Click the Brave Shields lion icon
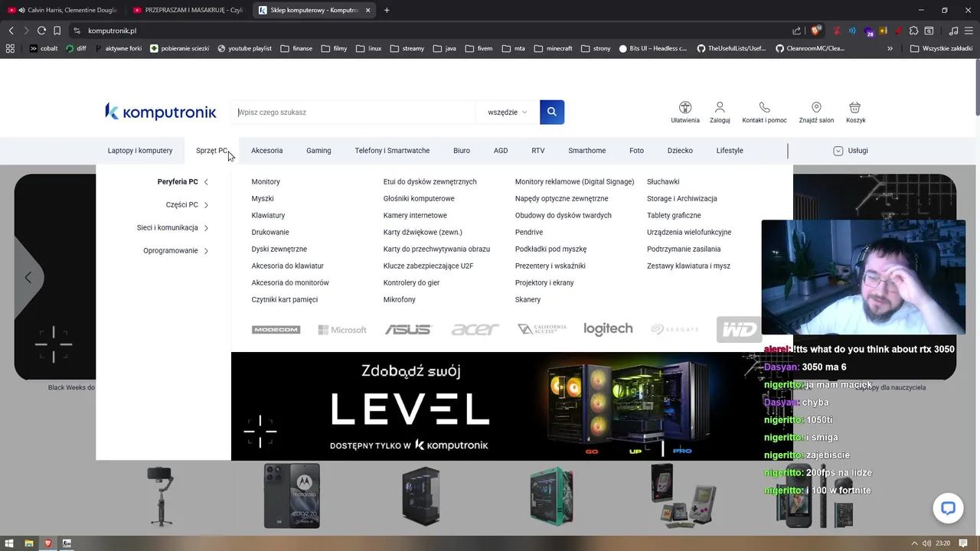 coord(816,31)
